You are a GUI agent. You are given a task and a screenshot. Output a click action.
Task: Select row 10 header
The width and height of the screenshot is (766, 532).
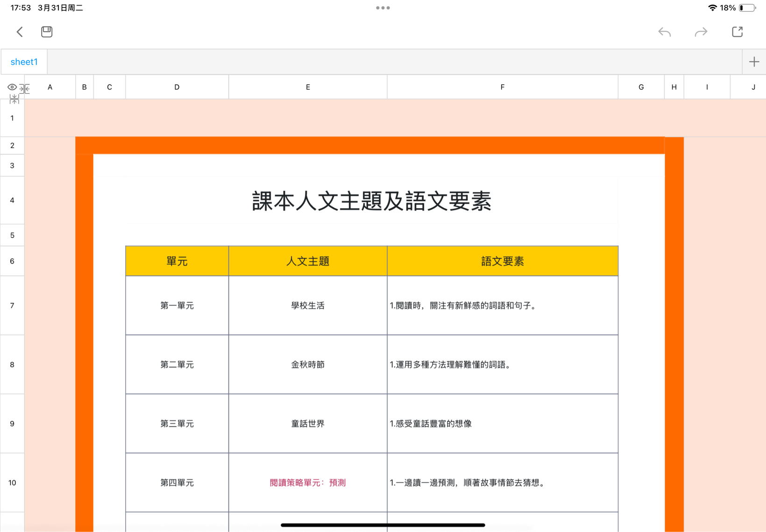pyautogui.click(x=12, y=483)
